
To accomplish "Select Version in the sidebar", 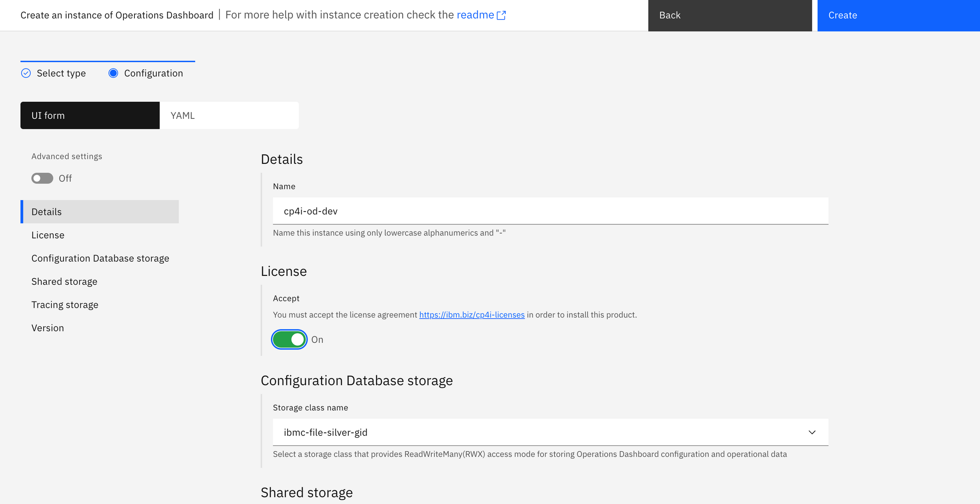I will 48,328.
